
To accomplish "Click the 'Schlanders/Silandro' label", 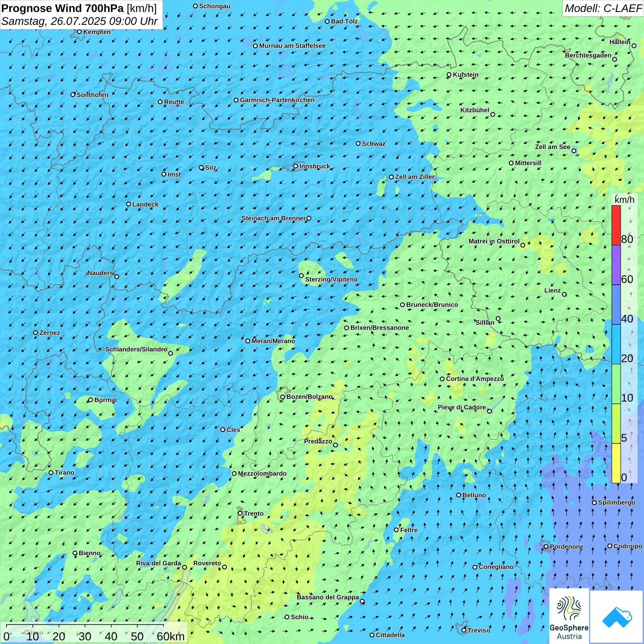I will click(x=136, y=349).
